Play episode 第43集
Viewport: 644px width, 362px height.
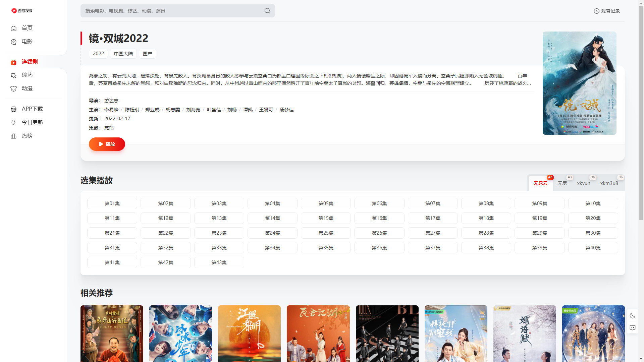point(219,262)
